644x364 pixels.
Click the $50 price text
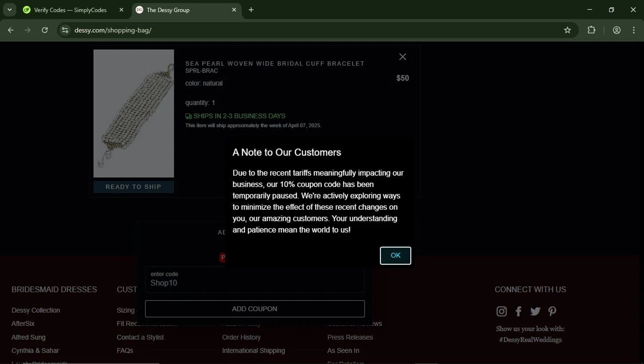(403, 78)
